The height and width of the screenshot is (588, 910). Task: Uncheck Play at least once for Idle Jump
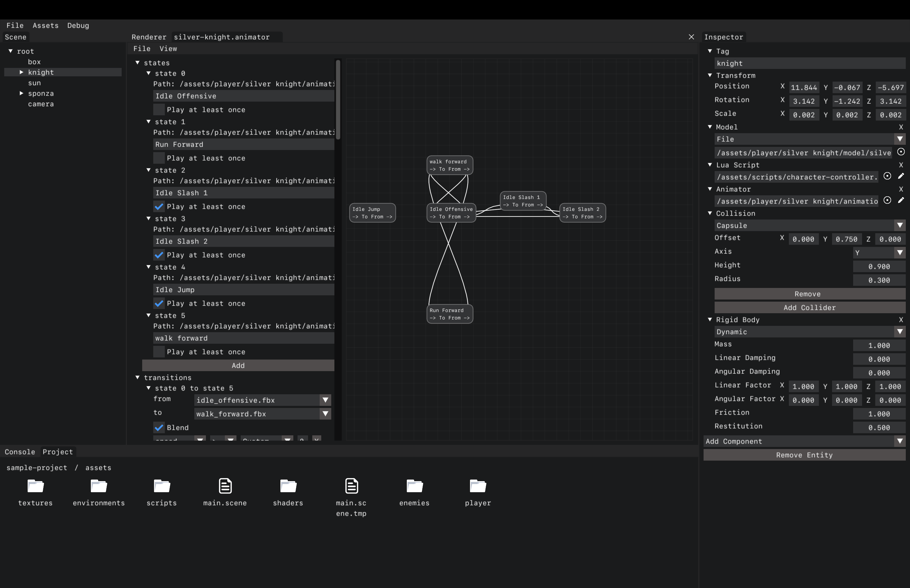click(159, 303)
